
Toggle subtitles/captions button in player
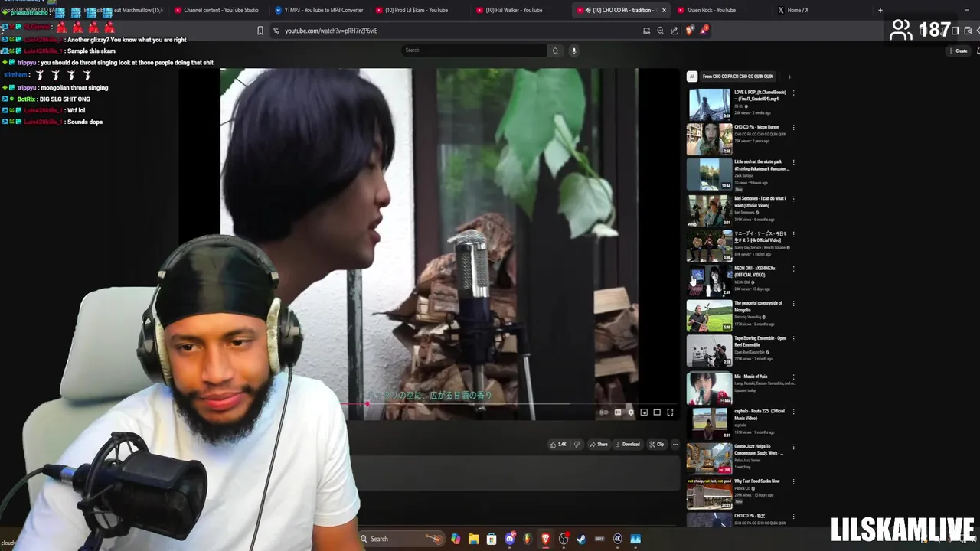(x=618, y=412)
